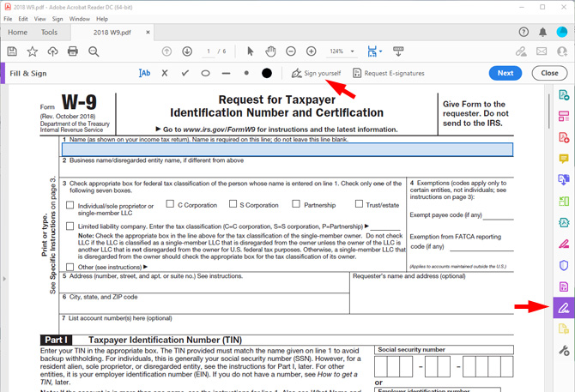The image size is (575, 392).
Task: Click the read mode download-style icon
Action: pos(398,51)
